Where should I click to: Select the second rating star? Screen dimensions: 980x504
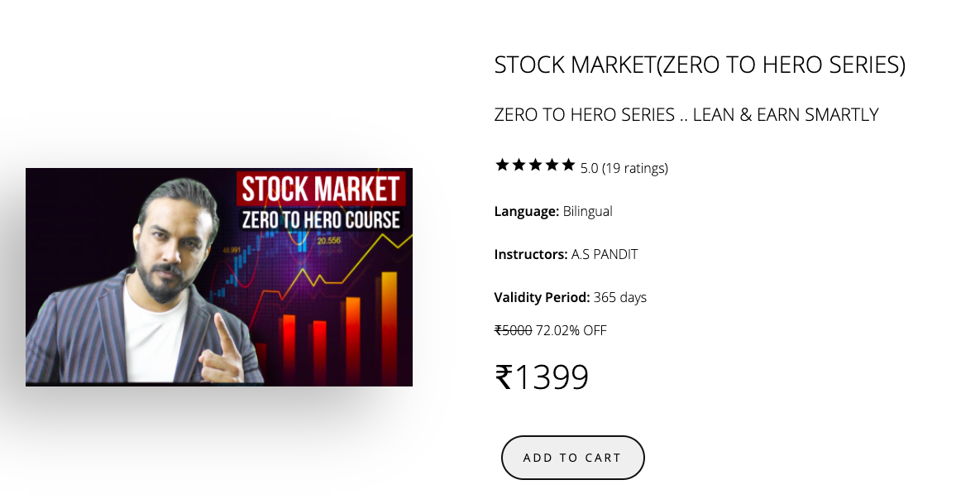click(x=519, y=165)
